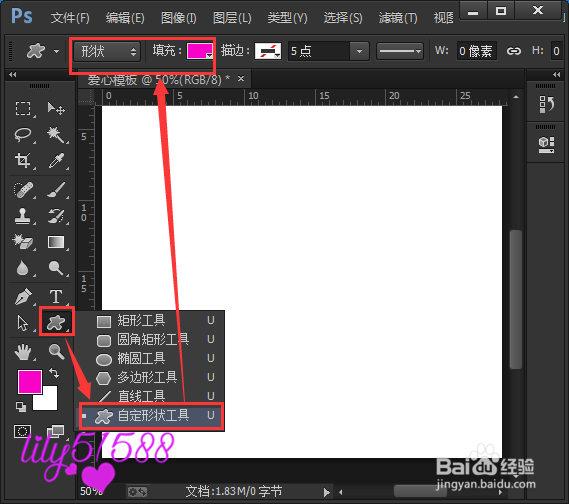Open the tool preset picker dropdown

[x=56, y=51]
